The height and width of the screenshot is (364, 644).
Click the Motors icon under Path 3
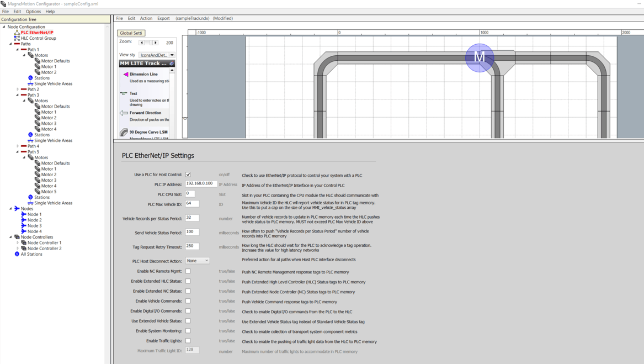pos(30,101)
